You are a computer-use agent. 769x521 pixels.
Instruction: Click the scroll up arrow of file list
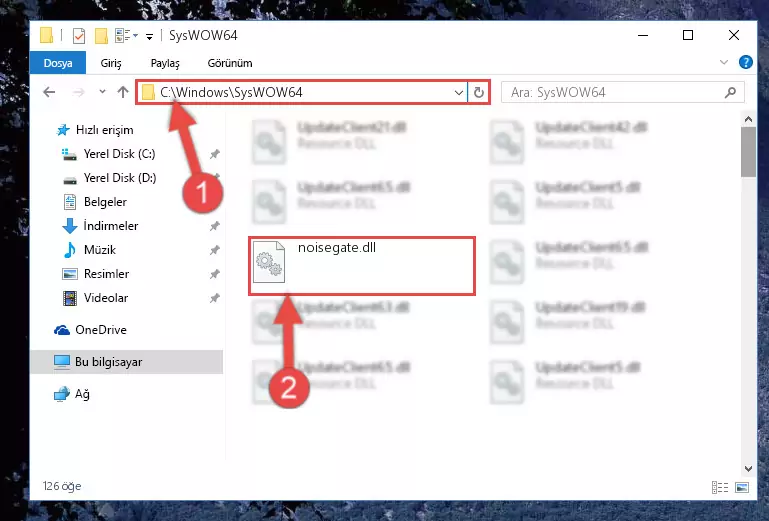pos(748,119)
